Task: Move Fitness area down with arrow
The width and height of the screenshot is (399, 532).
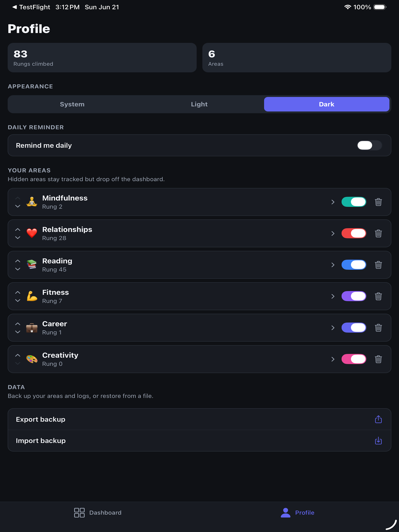Action: tap(18, 301)
